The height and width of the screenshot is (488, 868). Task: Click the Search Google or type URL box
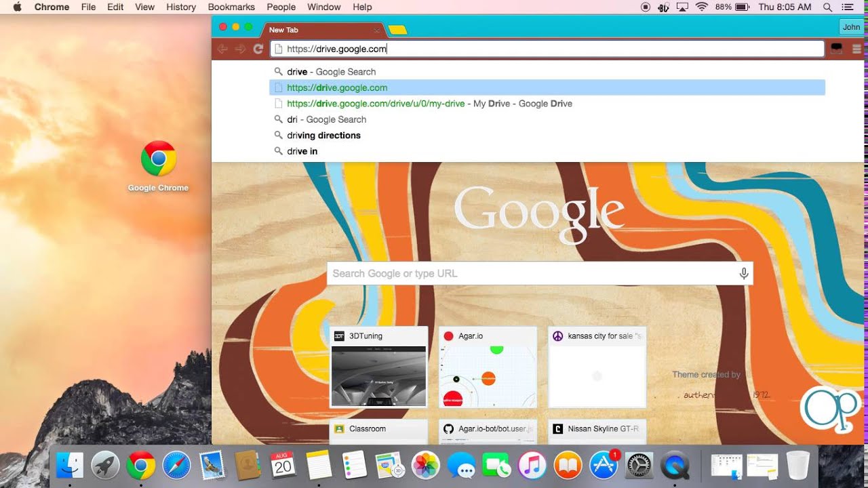(x=540, y=273)
